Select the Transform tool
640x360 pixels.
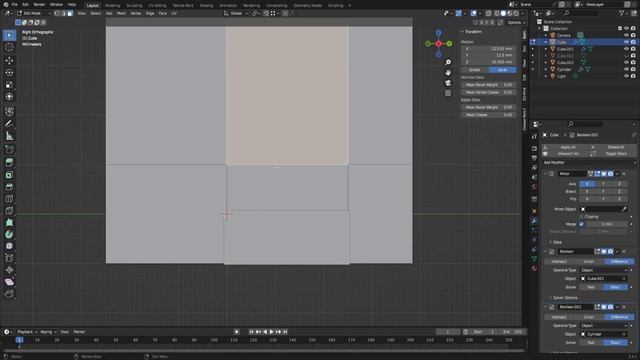coord(9,97)
